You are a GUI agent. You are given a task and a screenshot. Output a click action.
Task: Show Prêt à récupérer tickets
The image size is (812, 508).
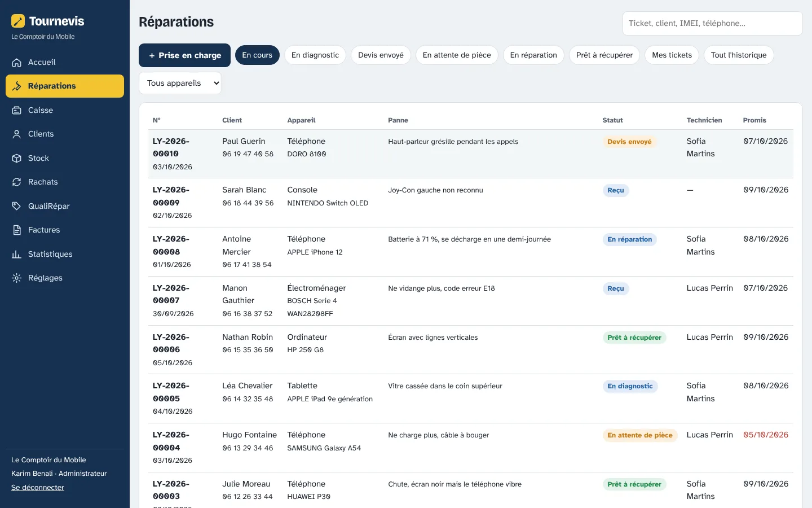pyautogui.click(x=604, y=55)
